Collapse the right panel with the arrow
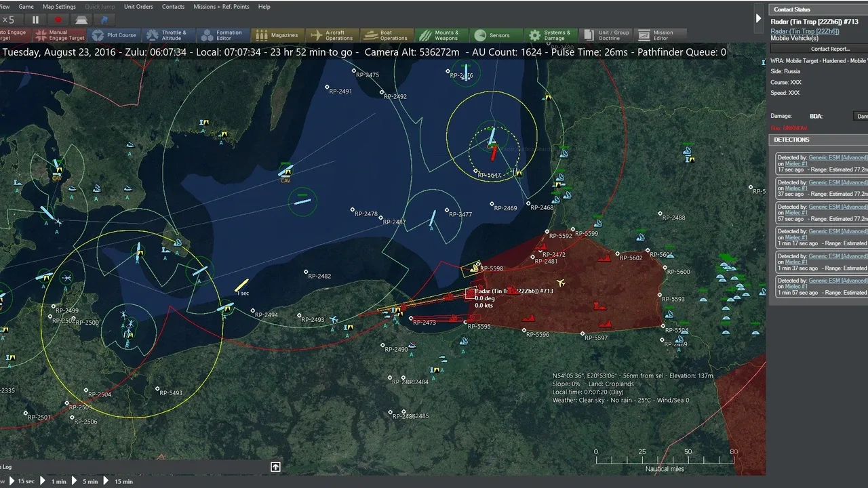Viewport: 868px width, 488px height. (758, 18)
